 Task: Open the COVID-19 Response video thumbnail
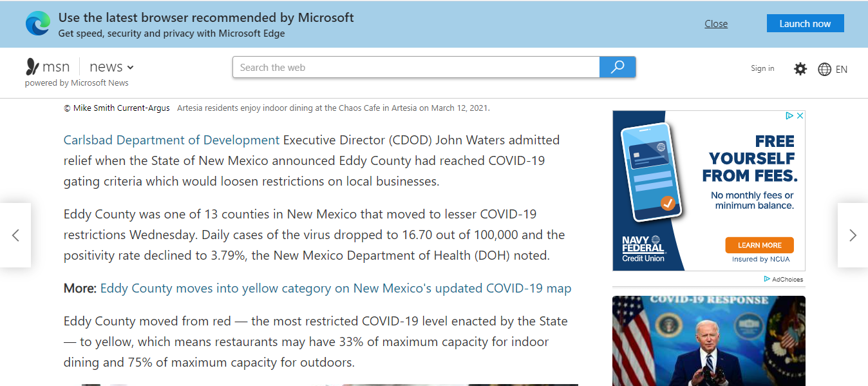[708, 340]
